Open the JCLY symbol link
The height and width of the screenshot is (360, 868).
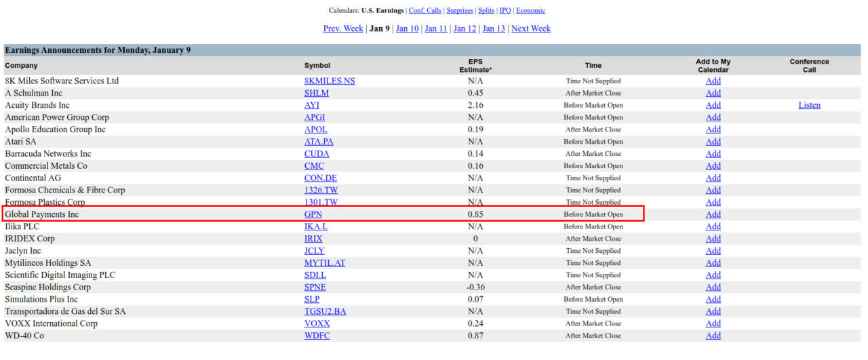click(x=315, y=252)
